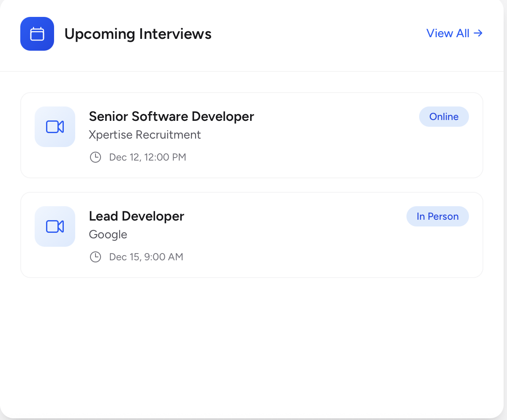Click the arrow icon next to View All
The width and height of the screenshot is (507, 420).
coord(478,33)
